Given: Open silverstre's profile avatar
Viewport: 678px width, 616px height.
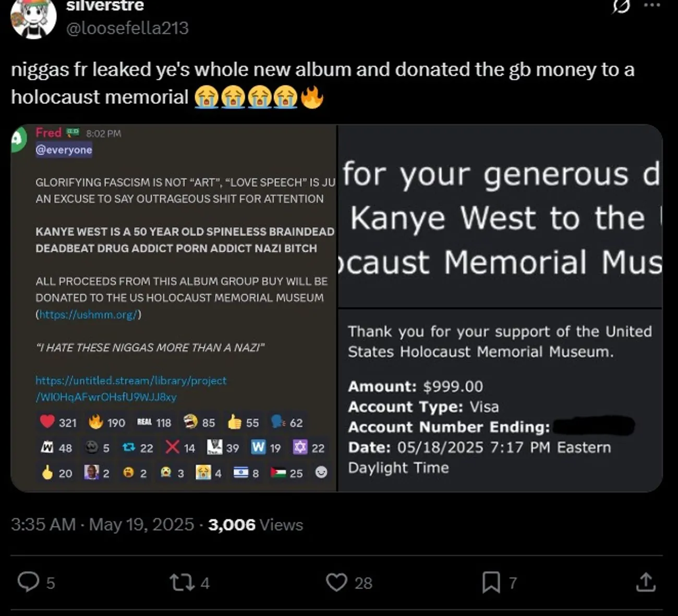Looking at the screenshot, I should pos(33,19).
